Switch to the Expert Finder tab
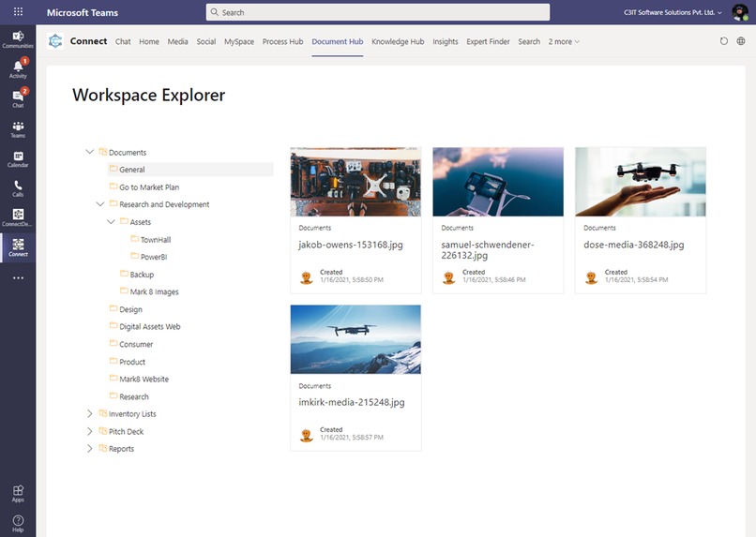 pos(488,42)
